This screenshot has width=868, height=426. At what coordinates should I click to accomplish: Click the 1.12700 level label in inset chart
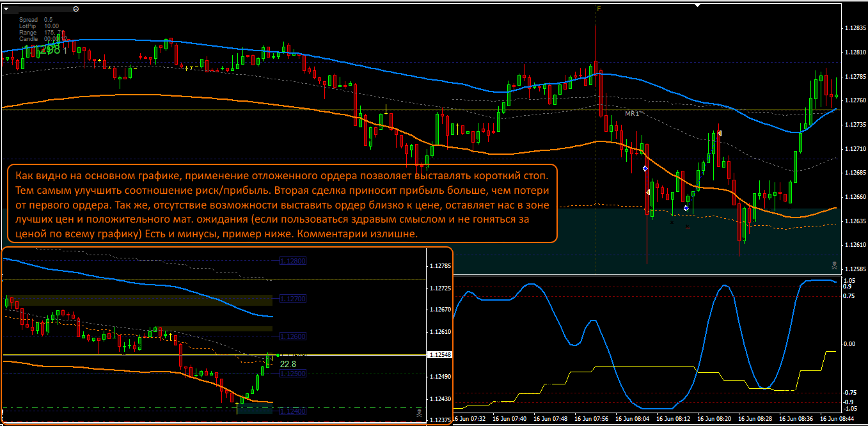click(294, 299)
